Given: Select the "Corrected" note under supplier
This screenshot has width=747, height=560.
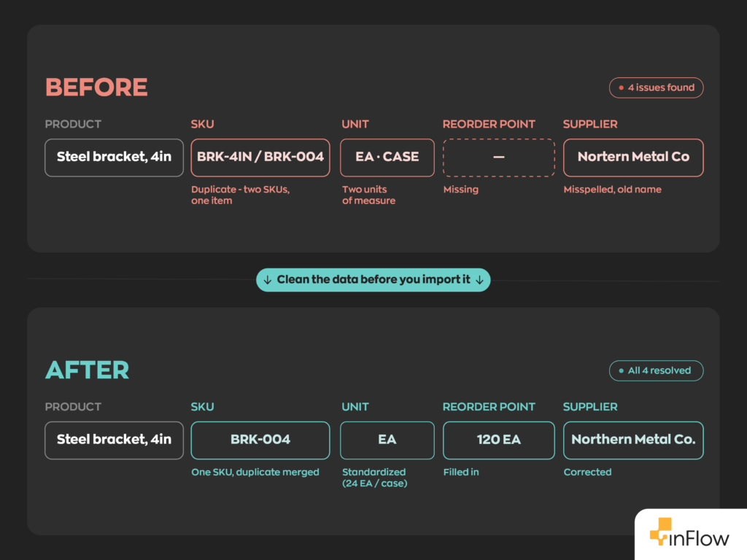Looking at the screenshot, I should click(587, 472).
